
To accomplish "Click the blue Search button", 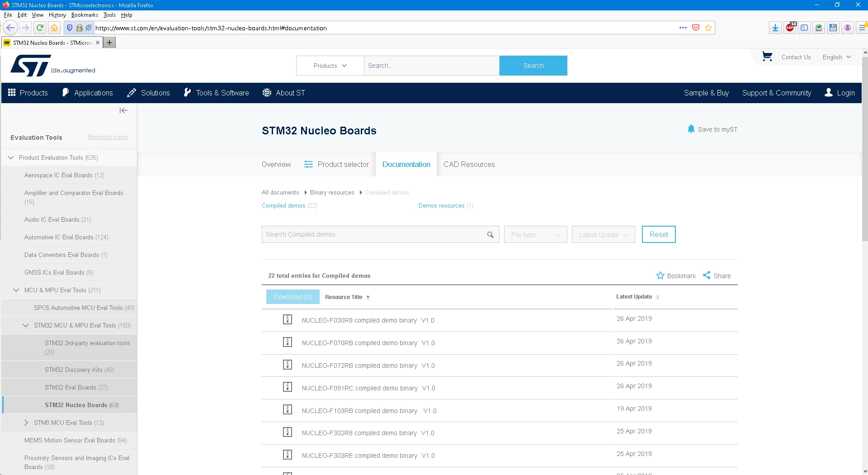I will click(x=533, y=66).
